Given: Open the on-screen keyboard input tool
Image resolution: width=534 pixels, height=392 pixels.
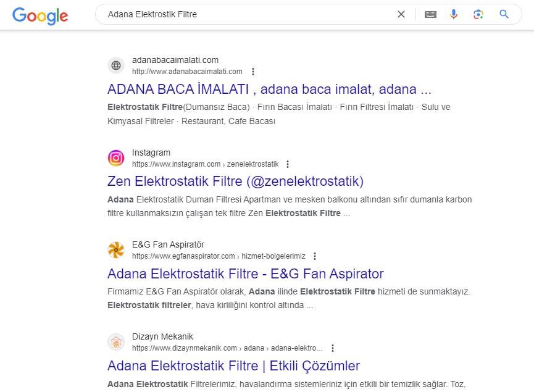Looking at the screenshot, I should tap(430, 14).
